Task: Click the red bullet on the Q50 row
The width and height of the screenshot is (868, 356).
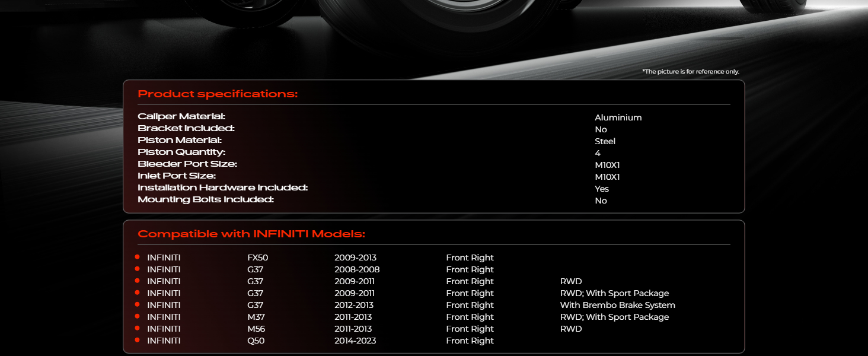Action: (137, 340)
